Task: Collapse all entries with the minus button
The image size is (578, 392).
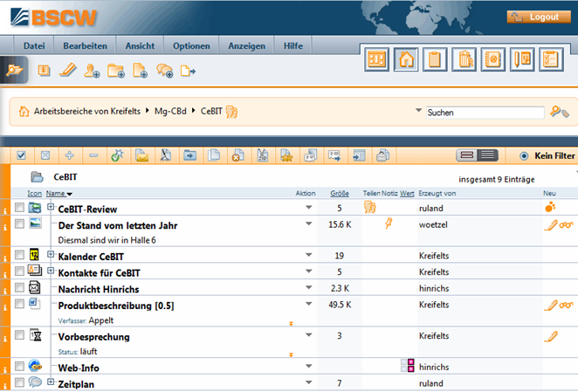Action: pyautogui.click(x=93, y=155)
